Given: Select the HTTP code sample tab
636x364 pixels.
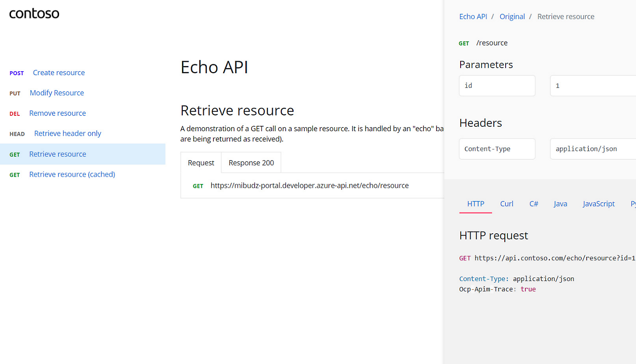Looking at the screenshot, I should click(475, 204).
